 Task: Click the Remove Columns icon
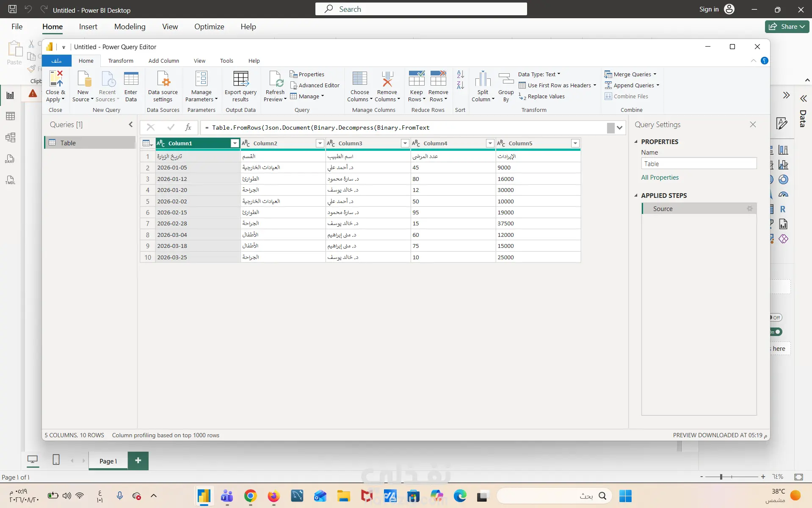[x=387, y=79]
